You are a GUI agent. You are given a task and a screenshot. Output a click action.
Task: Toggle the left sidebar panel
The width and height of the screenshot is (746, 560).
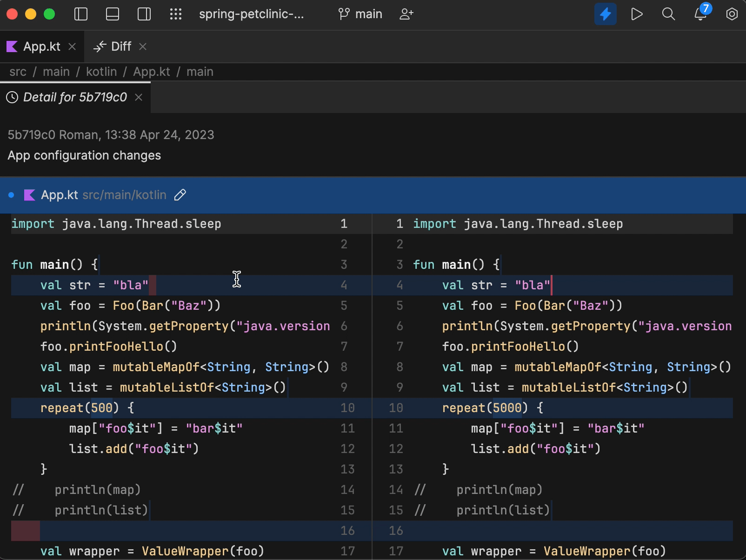coord(81,14)
